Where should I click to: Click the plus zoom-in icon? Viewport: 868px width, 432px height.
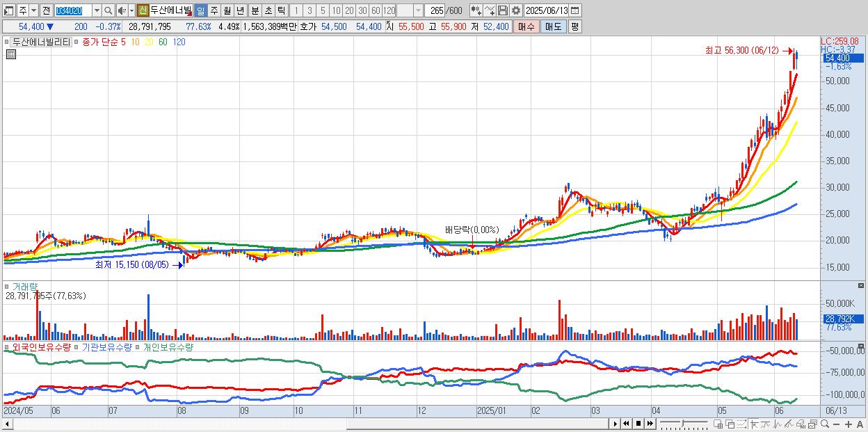(x=848, y=424)
